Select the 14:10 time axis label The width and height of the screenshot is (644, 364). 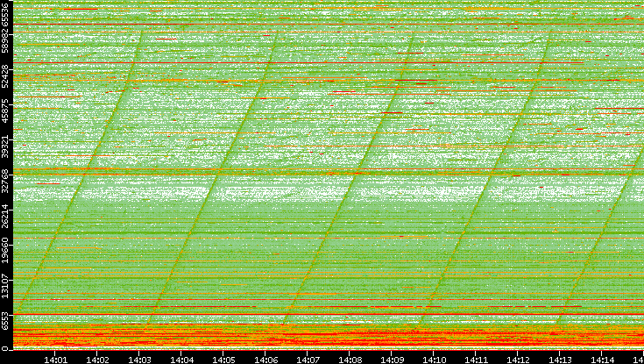[x=434, y=360]
